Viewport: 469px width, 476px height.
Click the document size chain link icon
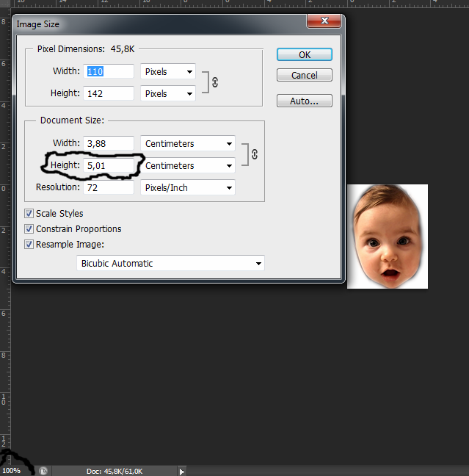coord(255,154)
